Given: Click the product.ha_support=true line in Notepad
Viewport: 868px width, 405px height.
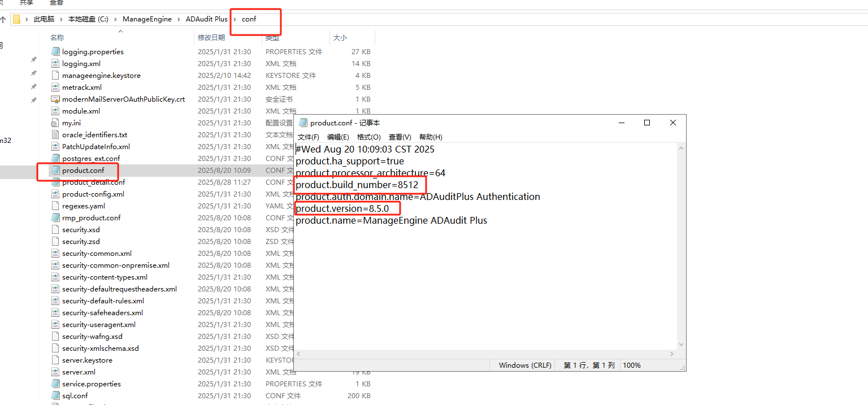Looking at the screenshot, I should 350,161.
